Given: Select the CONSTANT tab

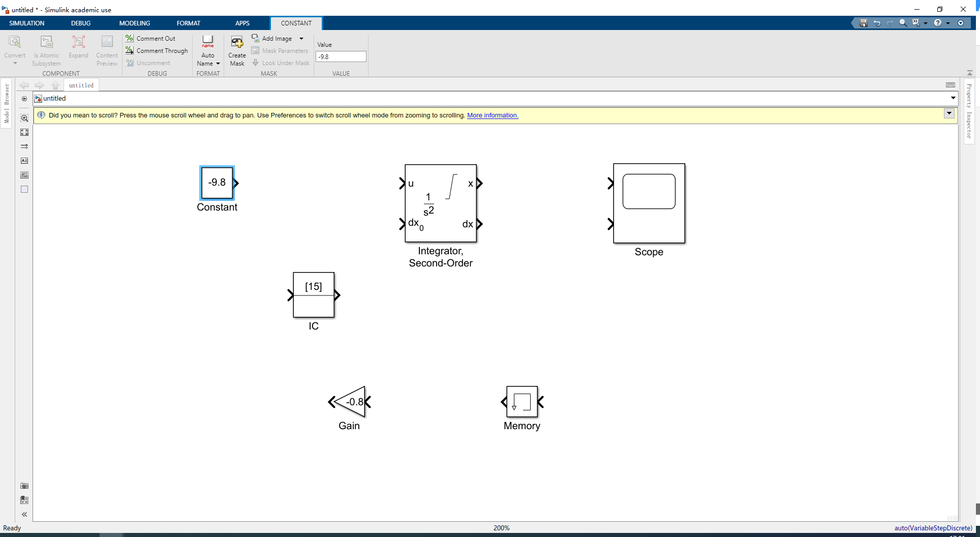Looking at the screenshot, I should coord(296,23).
